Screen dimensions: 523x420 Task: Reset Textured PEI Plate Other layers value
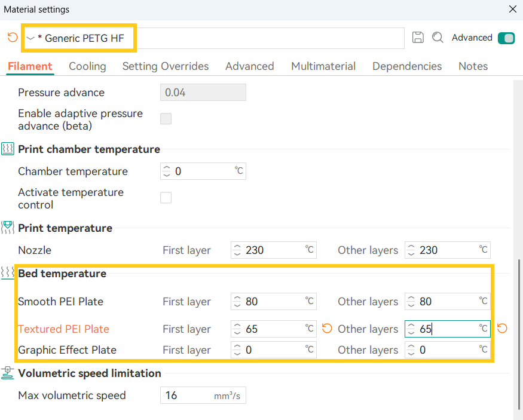click(x=502, y=329)
